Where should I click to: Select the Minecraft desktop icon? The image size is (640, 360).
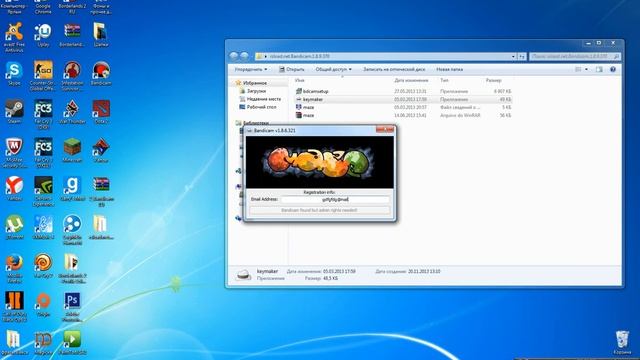click(x=72, y=150)
